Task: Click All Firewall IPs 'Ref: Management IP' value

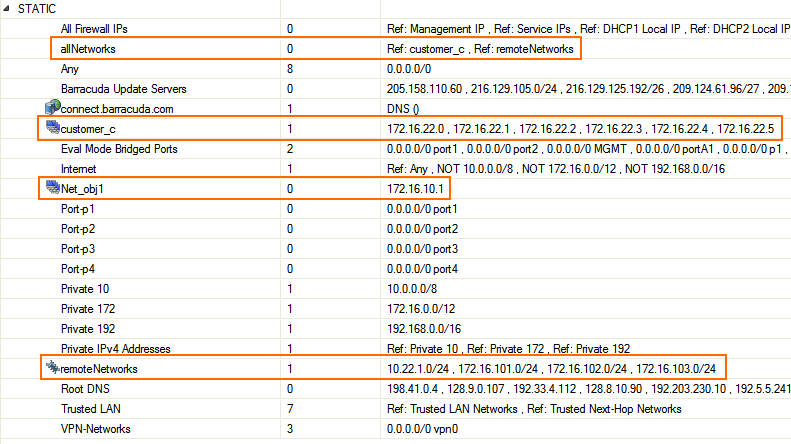Action: [589, 29]
